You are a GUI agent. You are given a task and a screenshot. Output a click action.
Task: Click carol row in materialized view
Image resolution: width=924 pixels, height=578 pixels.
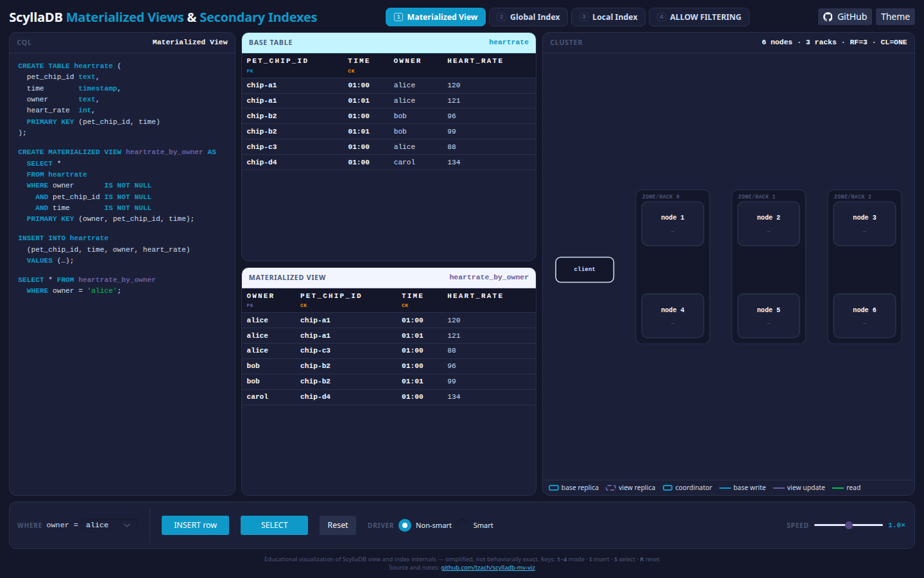pyautogui.click(x=389, y=397)
